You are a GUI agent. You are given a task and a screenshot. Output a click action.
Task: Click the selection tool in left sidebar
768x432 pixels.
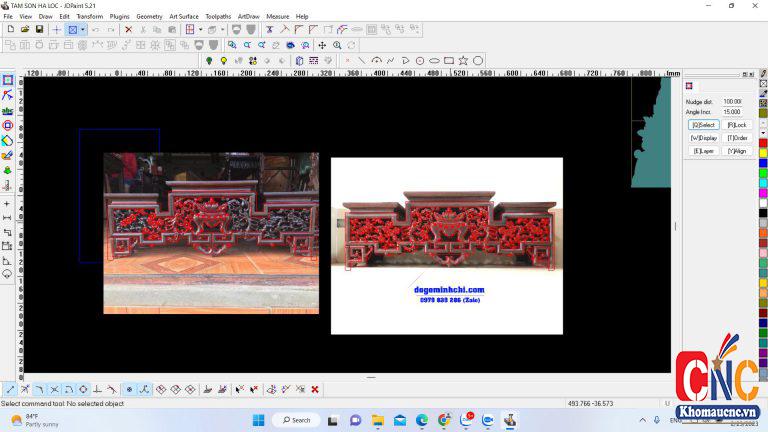click(x=7, y=80)
